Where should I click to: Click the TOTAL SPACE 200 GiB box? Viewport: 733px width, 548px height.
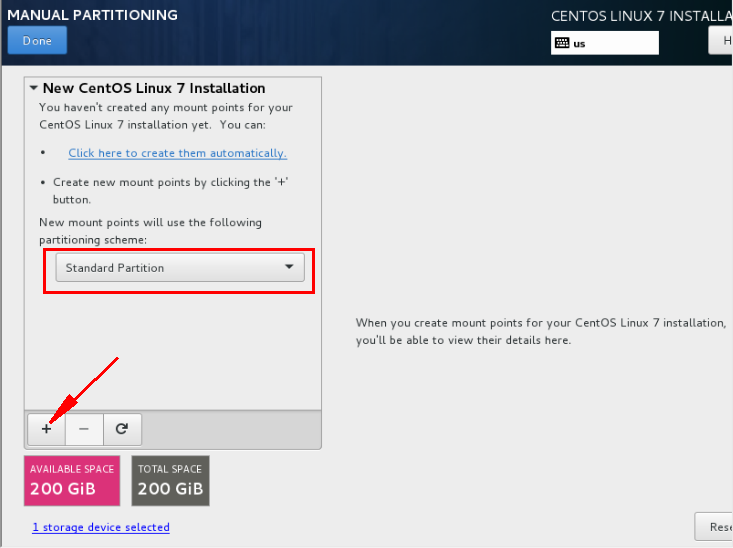coord(171,481)
